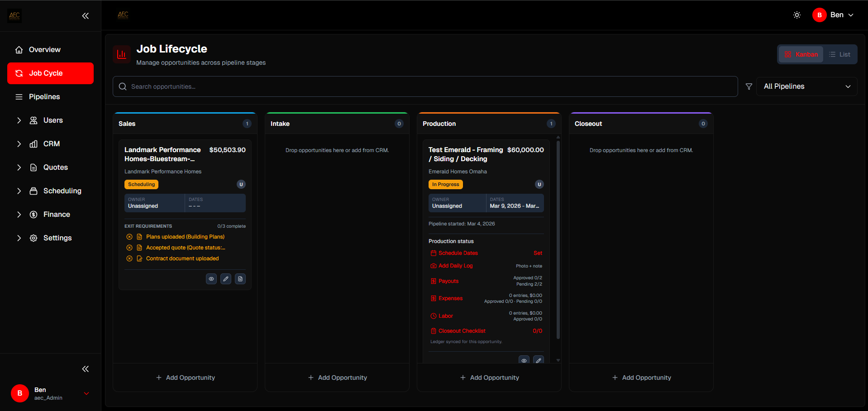Click Plans uploaded (Building Plans) requirement

[x=185, y=237]
